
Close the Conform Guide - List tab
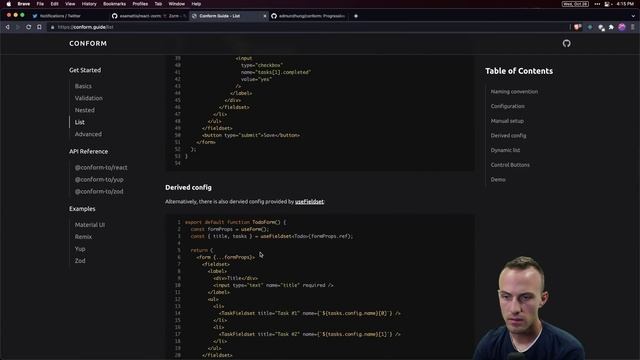click(264, 16)
